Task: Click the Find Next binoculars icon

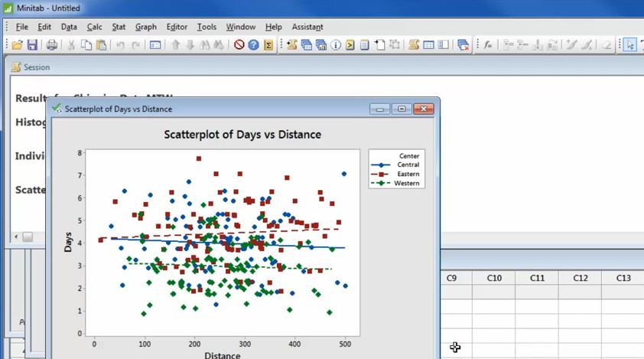Action: (x=219, y=44)
